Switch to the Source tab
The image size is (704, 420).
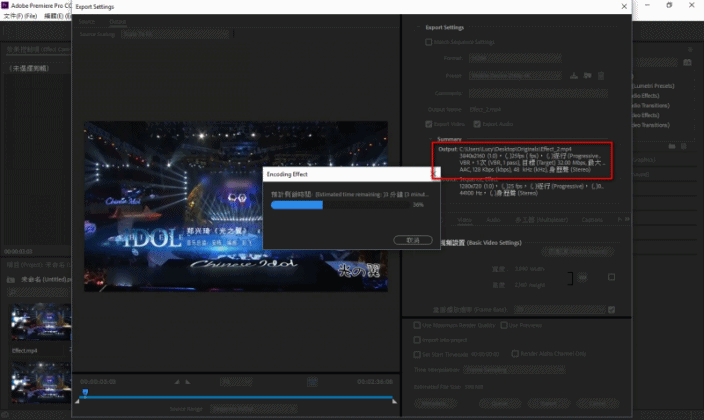point(87,22)
